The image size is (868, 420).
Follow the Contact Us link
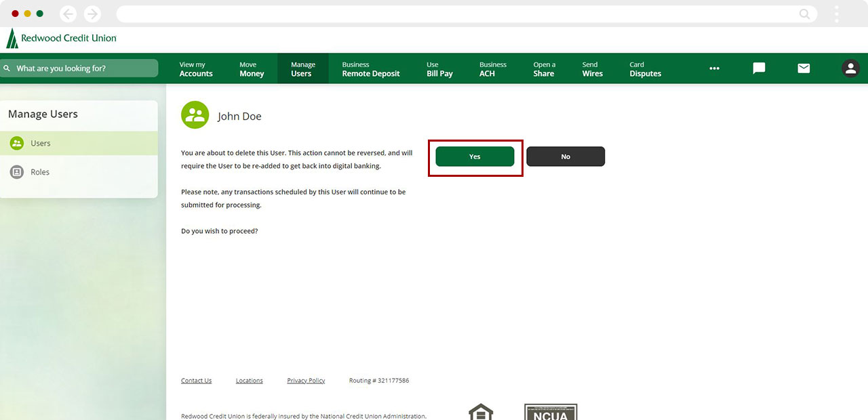coord(196,381)
